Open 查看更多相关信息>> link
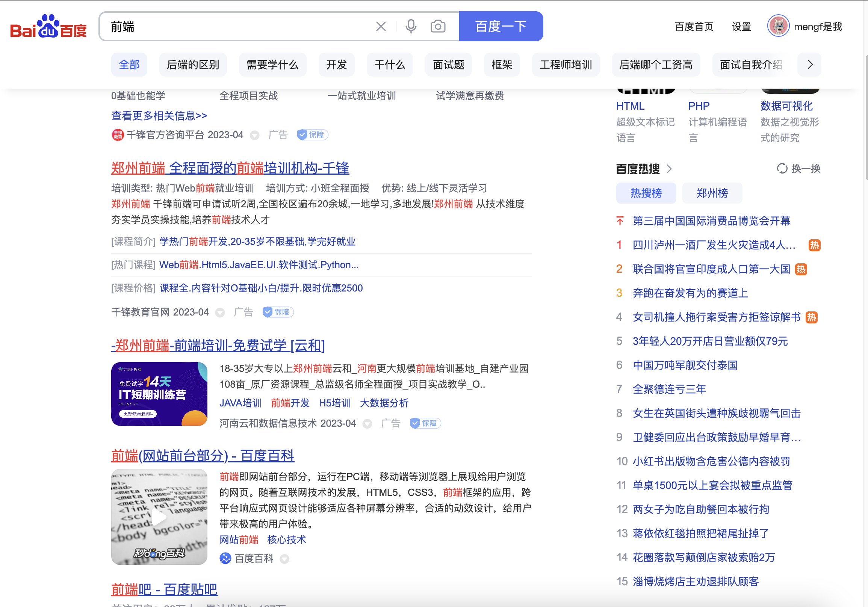 click(x=159, y=116)
